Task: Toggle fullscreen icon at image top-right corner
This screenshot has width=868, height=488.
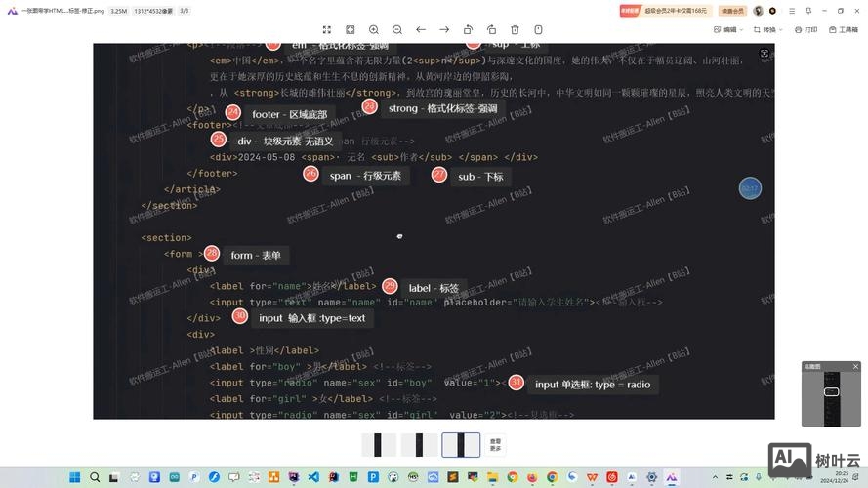Action: pyautogui.click(x=765, y=54)
